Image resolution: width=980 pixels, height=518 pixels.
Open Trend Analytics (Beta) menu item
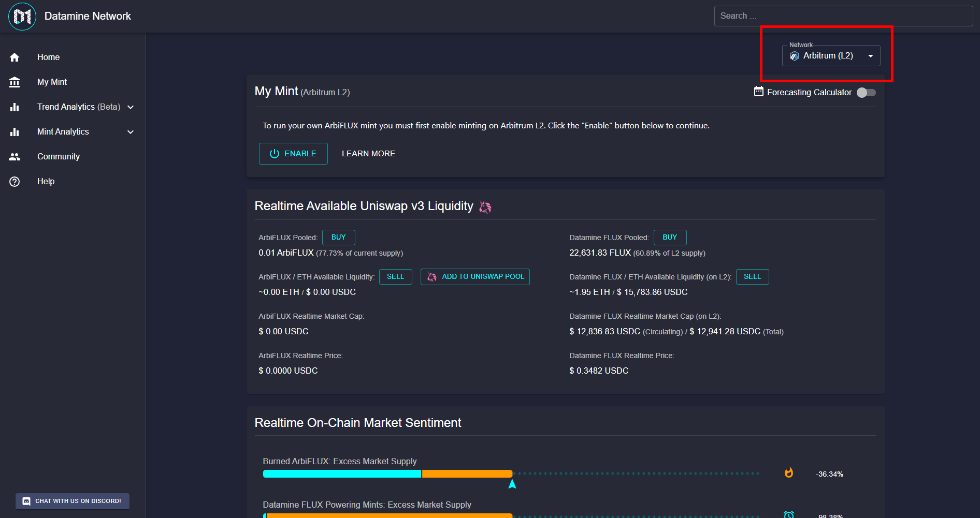[x=73, y=107]
